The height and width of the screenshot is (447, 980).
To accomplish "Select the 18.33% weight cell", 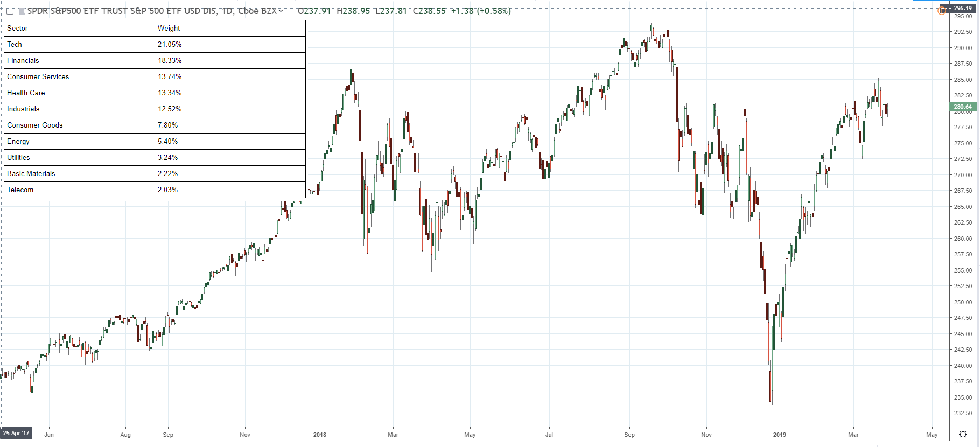I will click(x=230, y=60).
